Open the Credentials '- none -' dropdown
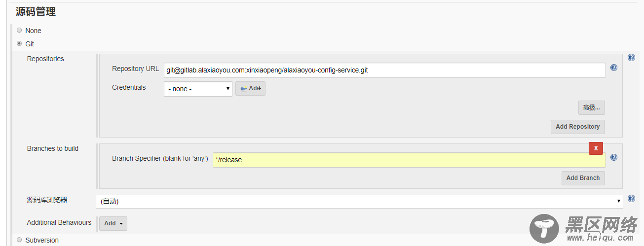644x246 pixels. [198, 89]
